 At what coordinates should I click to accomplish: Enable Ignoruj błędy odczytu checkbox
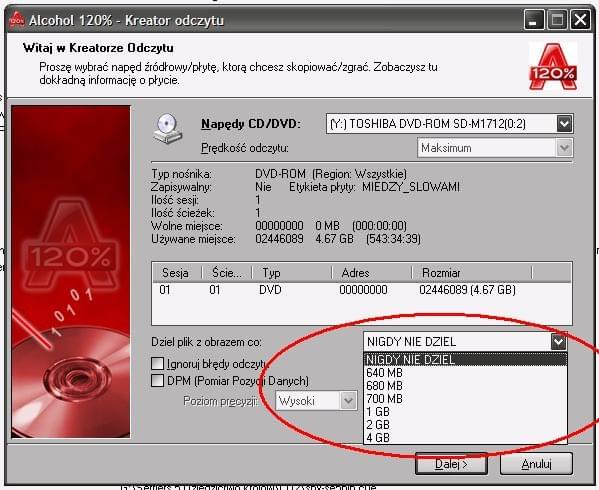point(157,364)
